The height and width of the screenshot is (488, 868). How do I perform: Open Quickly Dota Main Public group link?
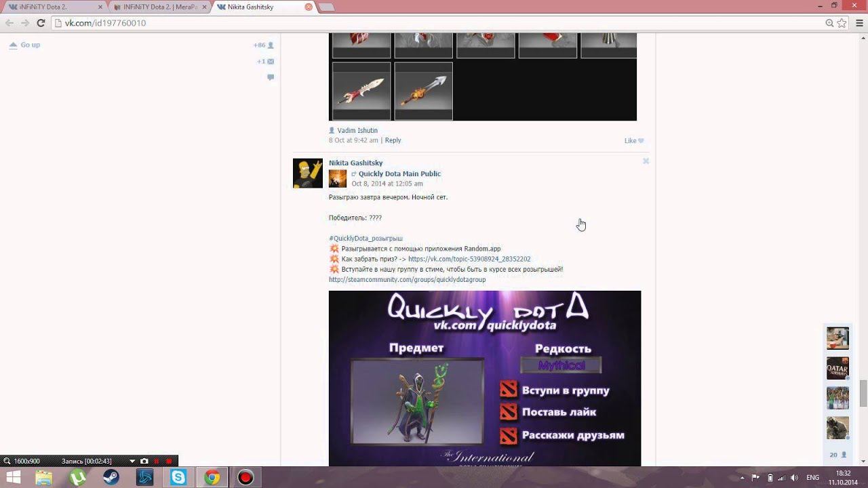(399, 174)
